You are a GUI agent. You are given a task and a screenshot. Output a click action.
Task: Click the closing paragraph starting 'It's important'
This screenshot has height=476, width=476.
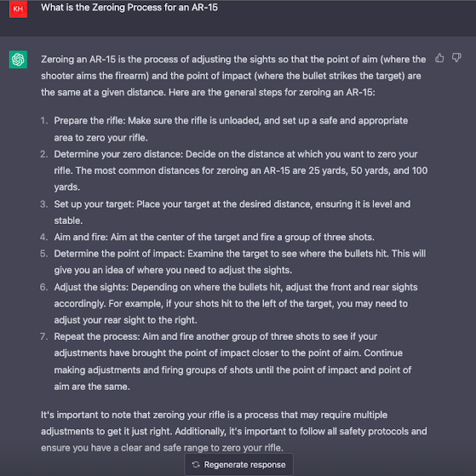click(234, 431)
